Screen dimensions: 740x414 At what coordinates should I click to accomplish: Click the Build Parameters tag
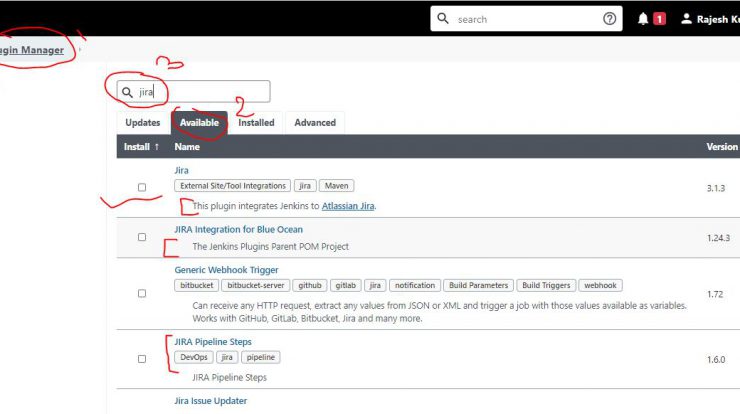coord(478,286)
